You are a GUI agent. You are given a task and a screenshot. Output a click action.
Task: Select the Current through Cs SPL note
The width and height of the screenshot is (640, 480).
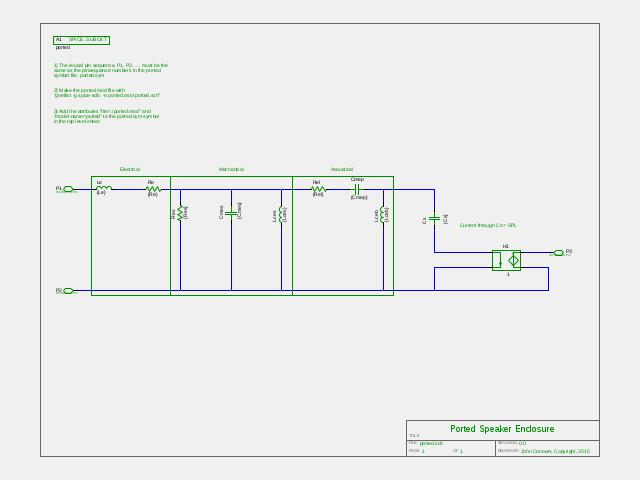[x=488, y=225]
